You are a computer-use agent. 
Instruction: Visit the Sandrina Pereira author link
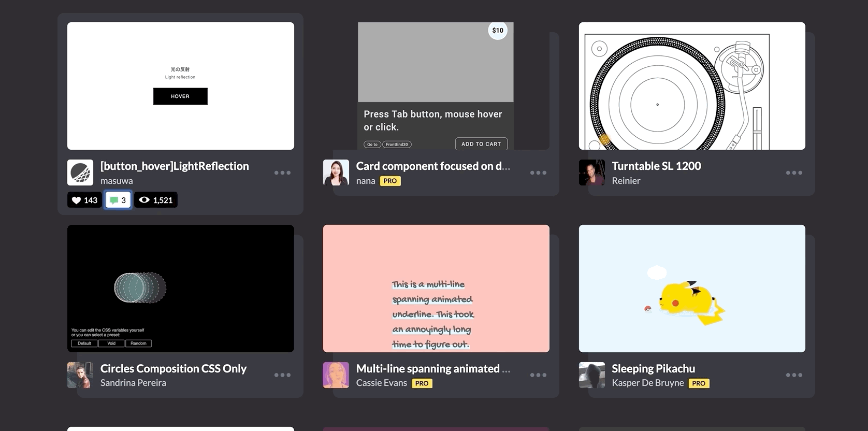tap(133, 383)
